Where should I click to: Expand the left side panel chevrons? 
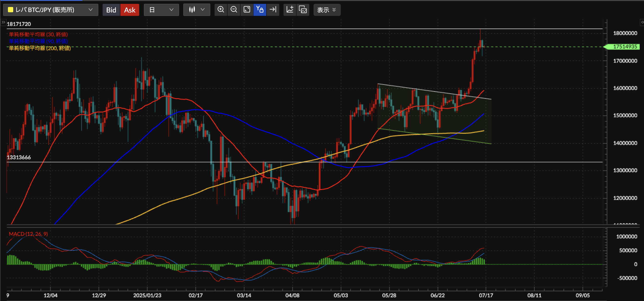point(3,22)
